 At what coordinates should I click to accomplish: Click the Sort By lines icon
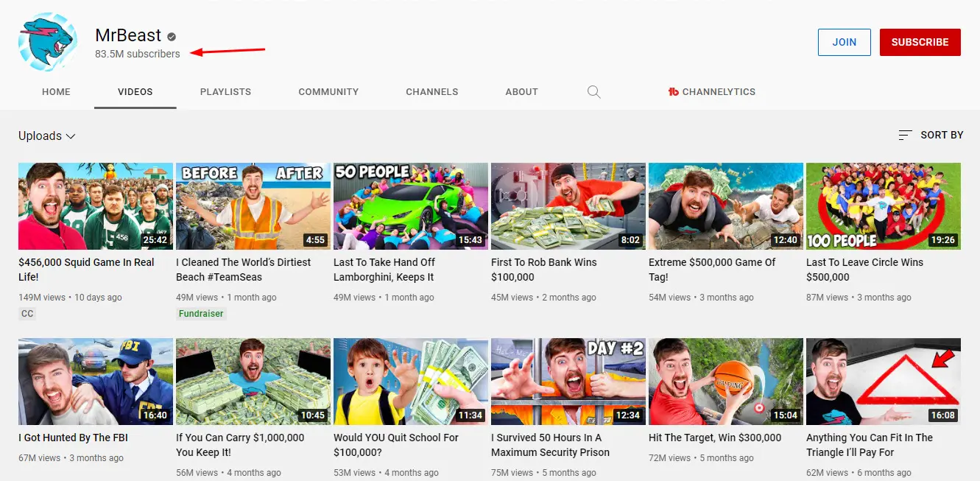(x=905, y=136)
